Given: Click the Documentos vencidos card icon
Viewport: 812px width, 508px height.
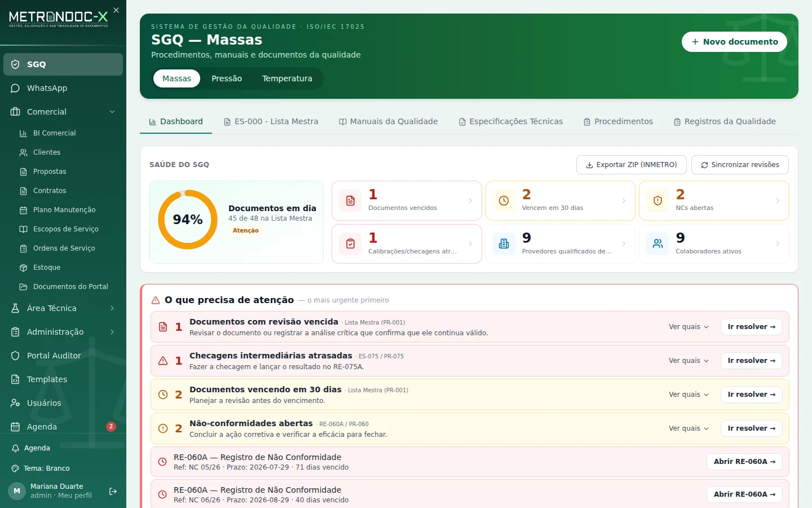Looking at the screenshot, I should click(x=350, y=200).
